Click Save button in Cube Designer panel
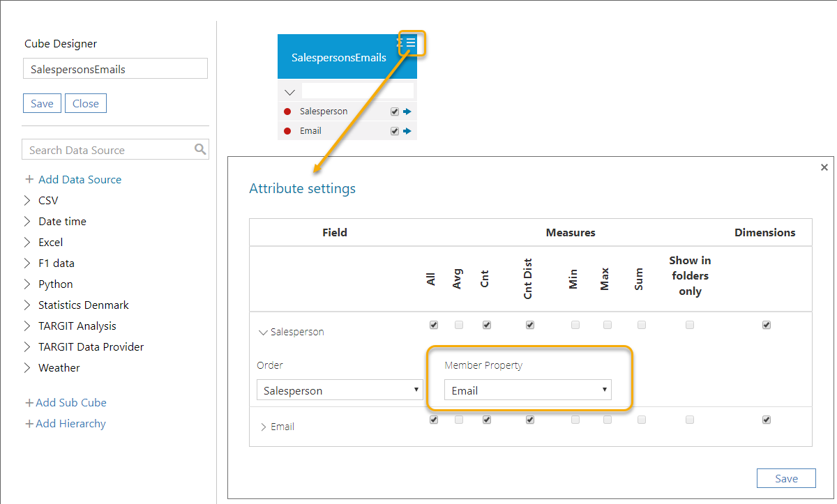This screenshot has width=837, height=504. (x=42, y=103)
